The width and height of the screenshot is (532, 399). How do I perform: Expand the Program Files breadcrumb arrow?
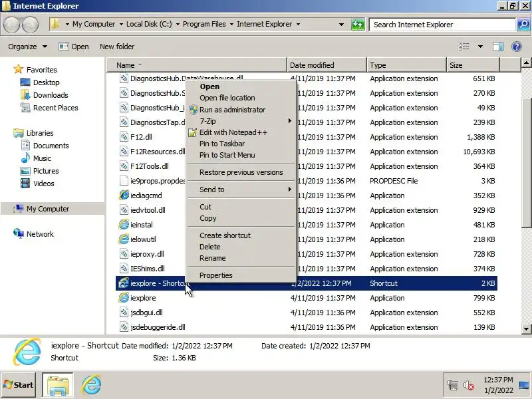tap(231, 24)
